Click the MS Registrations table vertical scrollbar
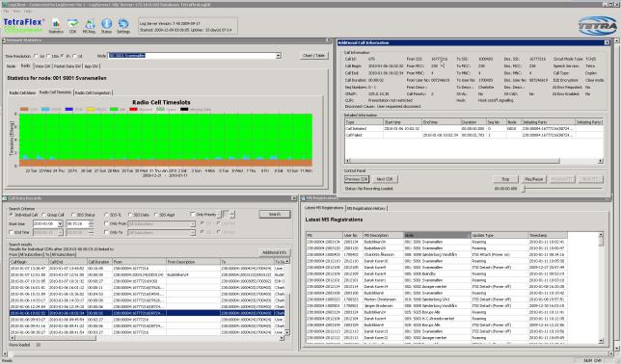 pos(601,288)
